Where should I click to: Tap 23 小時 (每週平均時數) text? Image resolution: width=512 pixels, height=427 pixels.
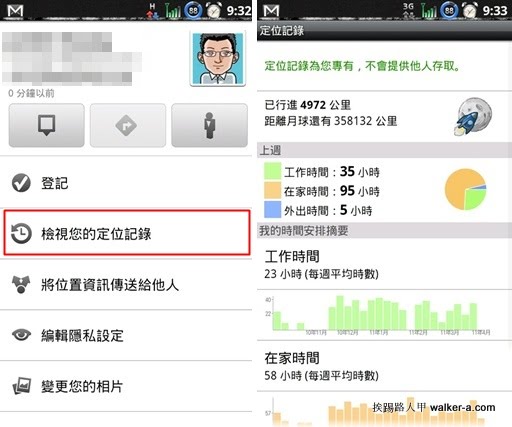(322, 274)
